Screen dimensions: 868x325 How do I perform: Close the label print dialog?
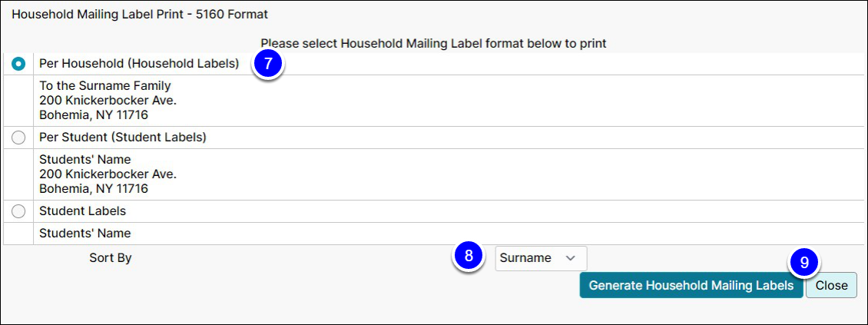831,285
